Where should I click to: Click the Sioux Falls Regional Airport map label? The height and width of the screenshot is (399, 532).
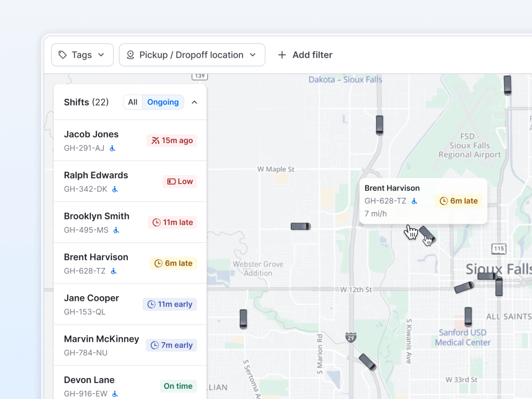coord(470,145)
